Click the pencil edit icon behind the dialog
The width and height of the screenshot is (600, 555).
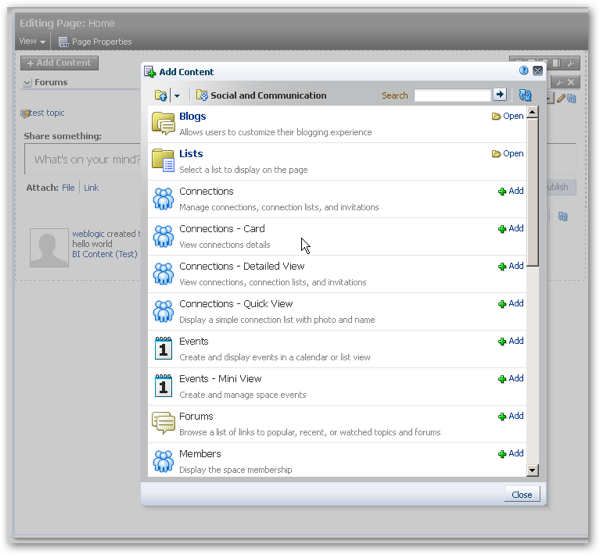coord(561,99)
